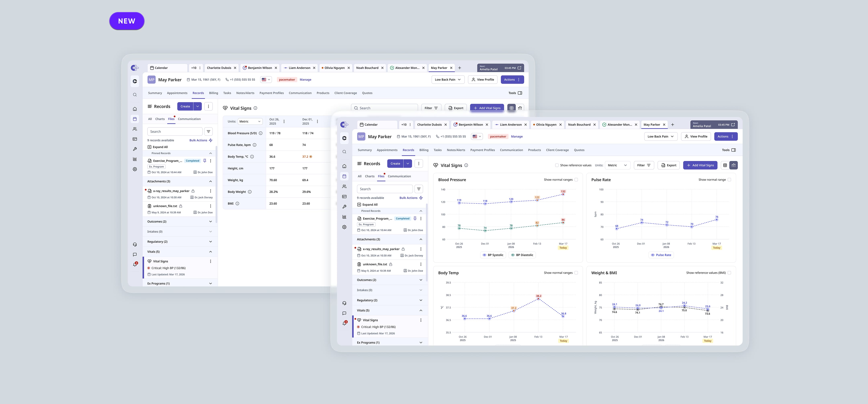Open x-ray_results_may_parker options menu in front window
The height and width of the screenshot is (404, 868).
click(421, 249)
